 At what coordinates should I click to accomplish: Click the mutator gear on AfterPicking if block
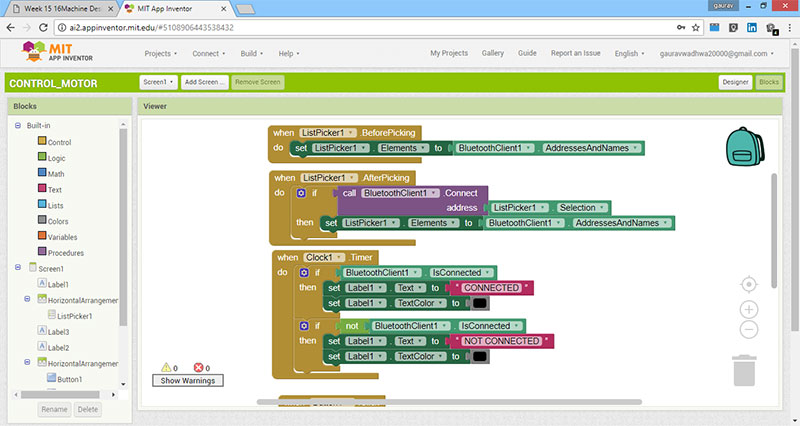301,193
